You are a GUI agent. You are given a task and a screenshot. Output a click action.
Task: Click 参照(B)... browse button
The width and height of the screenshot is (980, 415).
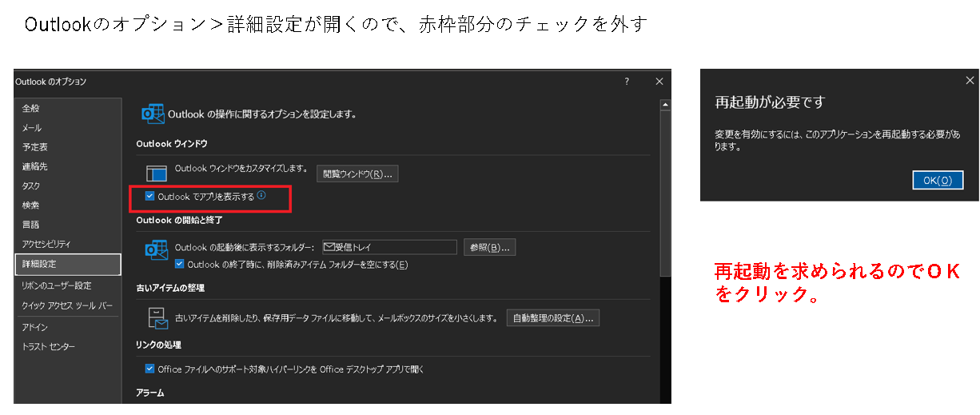click(489, 247)
